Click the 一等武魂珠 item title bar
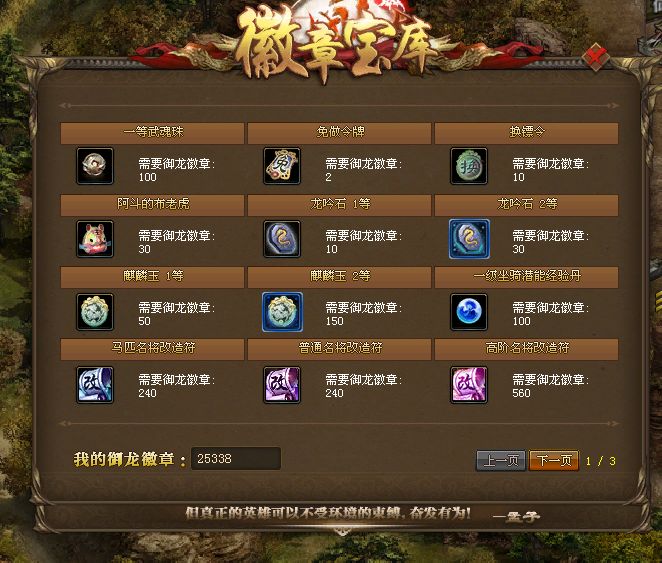The image size is (662, 563). pos(152,133)
